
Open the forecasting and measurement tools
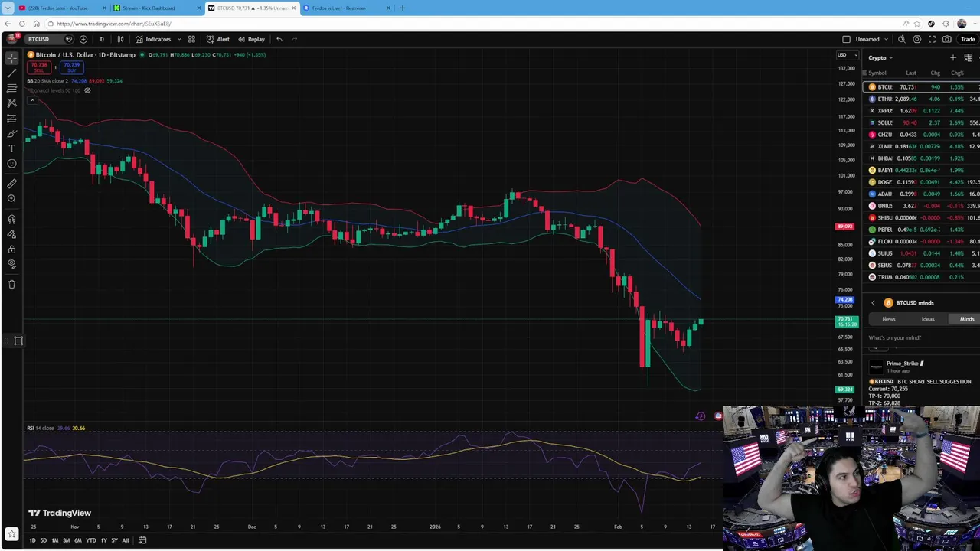[11, 119]
